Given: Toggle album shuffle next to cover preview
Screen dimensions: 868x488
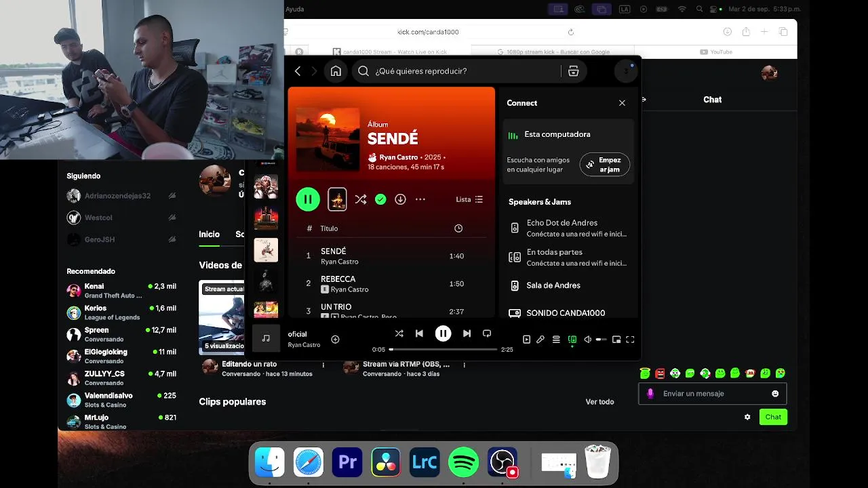Looking at the screenshot, I should pos(360,199).
